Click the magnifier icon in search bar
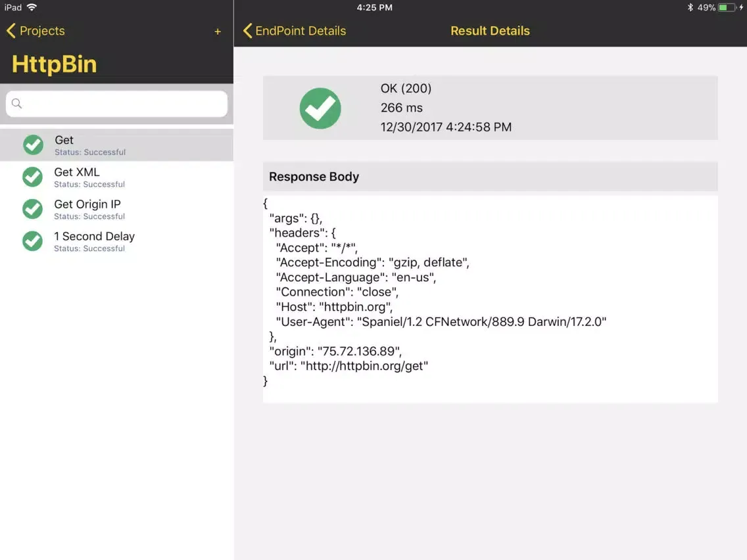The height and width of the screenshot is (560, 747). [x=16, y=103]
